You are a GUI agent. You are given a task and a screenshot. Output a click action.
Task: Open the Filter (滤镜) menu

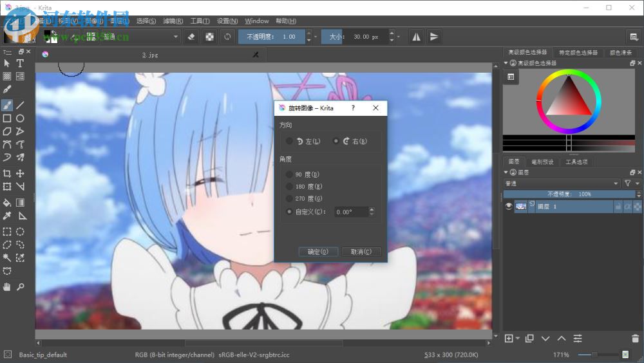pos(173,21)
